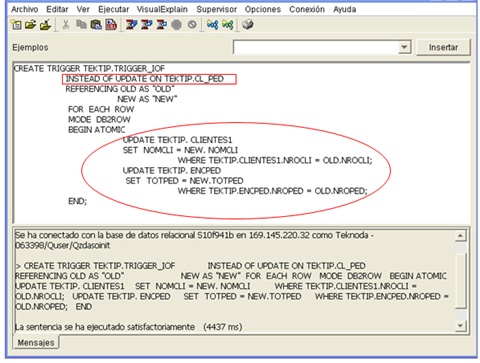Image resolution: width=480 pixels, height=363 pixels.
Task: Expand the Ejemplos dropdown arrow
Action: 404,47
